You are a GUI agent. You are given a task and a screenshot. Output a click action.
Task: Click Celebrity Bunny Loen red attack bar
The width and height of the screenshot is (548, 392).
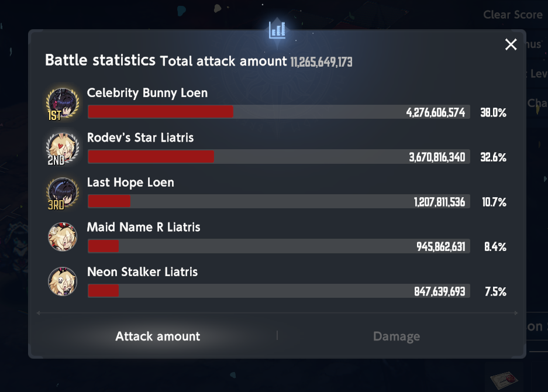(x=160, y=112)
